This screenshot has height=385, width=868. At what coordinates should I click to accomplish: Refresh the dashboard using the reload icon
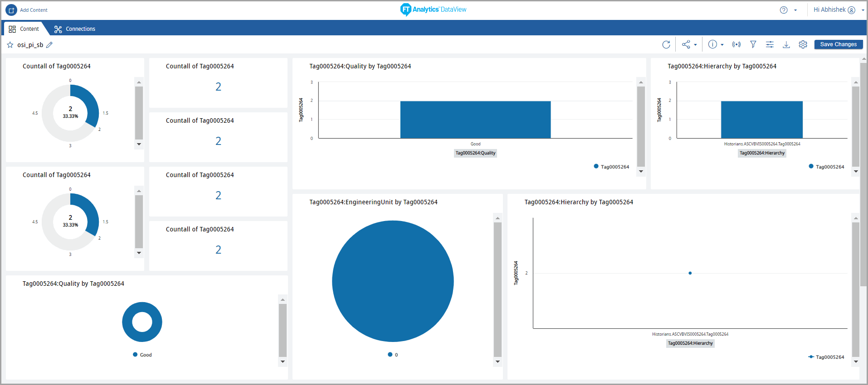[x=666, y=44]
